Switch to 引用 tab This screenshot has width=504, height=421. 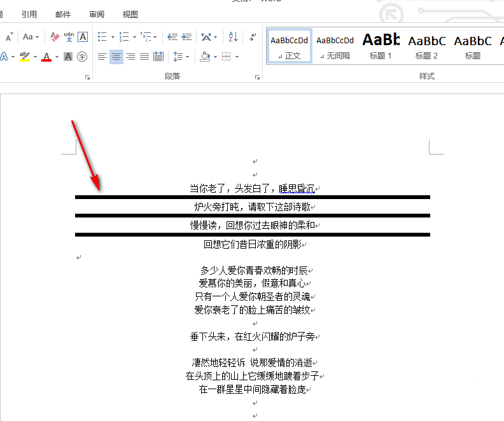point(29,15)
